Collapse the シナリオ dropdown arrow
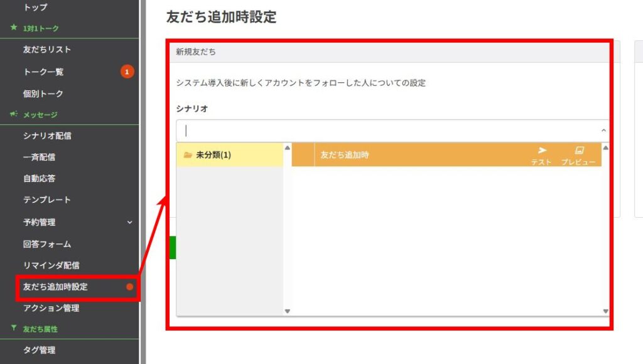Viewport: 643px width, 364px height. pyautogui.click(x=603, y=131)
